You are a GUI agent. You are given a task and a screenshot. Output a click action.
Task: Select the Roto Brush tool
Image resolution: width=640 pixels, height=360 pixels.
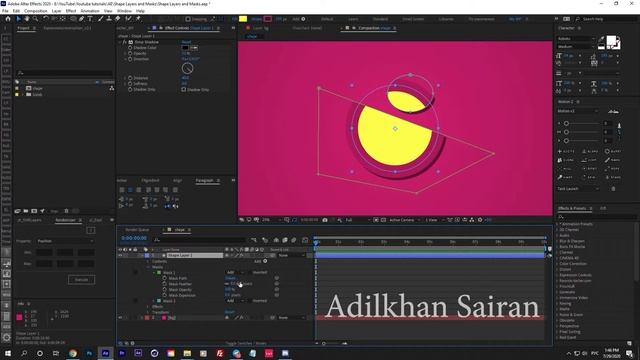(x=128, y=19)
